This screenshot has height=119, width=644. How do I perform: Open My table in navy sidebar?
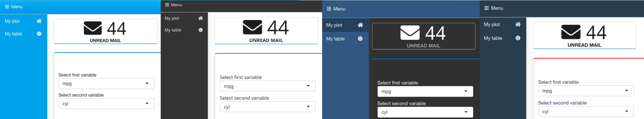[x=503, y=38]
